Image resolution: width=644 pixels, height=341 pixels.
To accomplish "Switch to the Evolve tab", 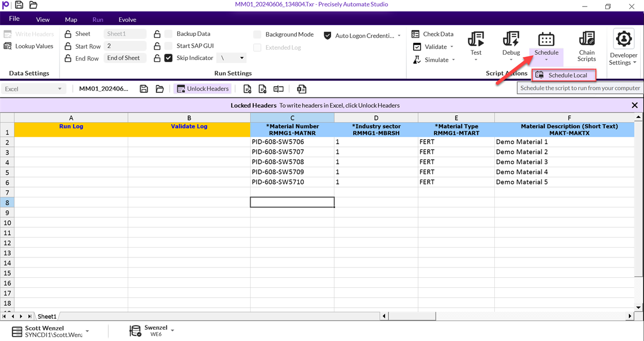I will click(x=127, y=19).
